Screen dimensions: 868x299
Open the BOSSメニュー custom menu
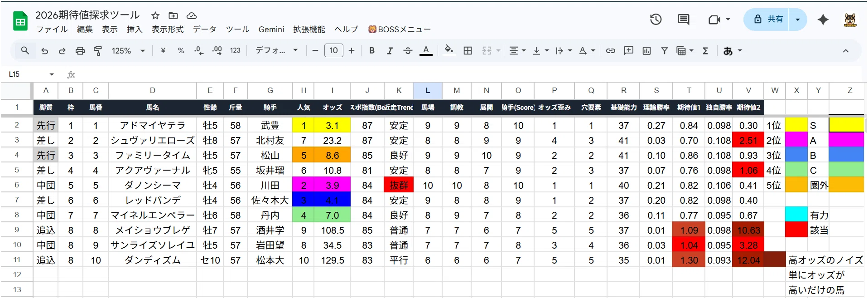(400, 29)
